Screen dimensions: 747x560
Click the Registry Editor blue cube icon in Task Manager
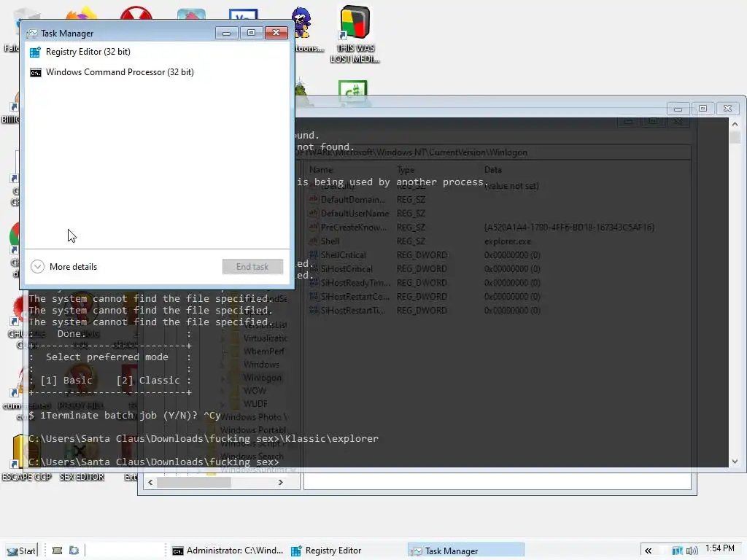[35, 52]
